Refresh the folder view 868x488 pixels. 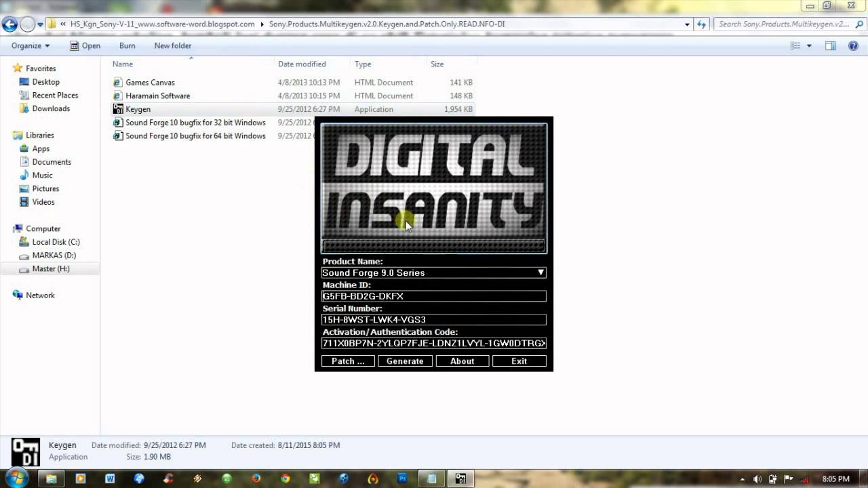702,24
